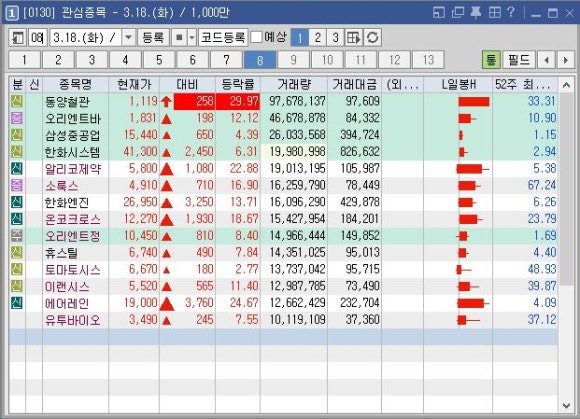Pin the window with the pushpin icon

pos(476,13)
